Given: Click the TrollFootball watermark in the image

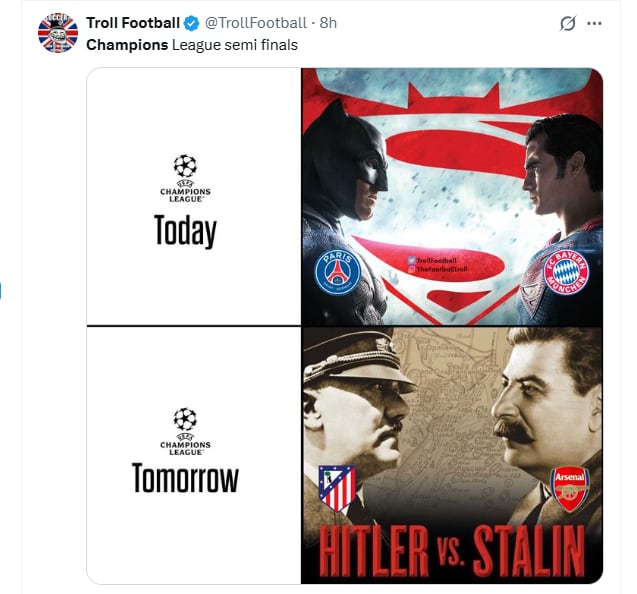Looking at the screenshot, I should coord(437,264).
